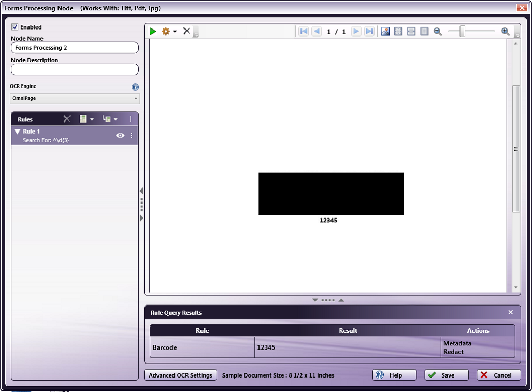
Task: Open Advanced OCR Settings
Action: pos(180,375)
